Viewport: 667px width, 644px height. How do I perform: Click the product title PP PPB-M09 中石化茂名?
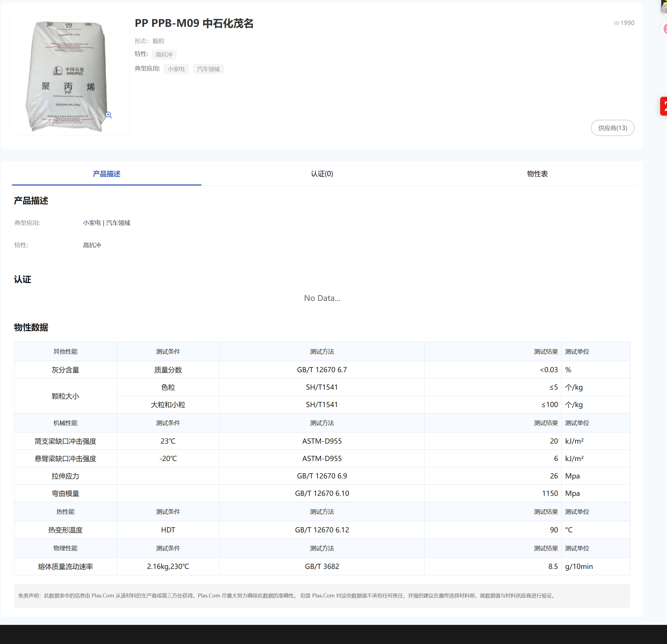tap(194, 23)
